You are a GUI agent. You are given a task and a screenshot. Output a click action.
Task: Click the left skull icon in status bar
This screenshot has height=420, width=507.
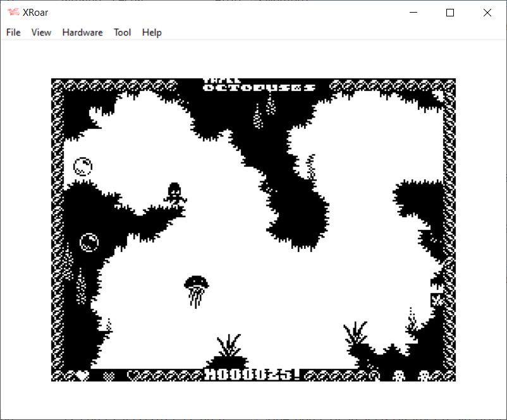398,375
